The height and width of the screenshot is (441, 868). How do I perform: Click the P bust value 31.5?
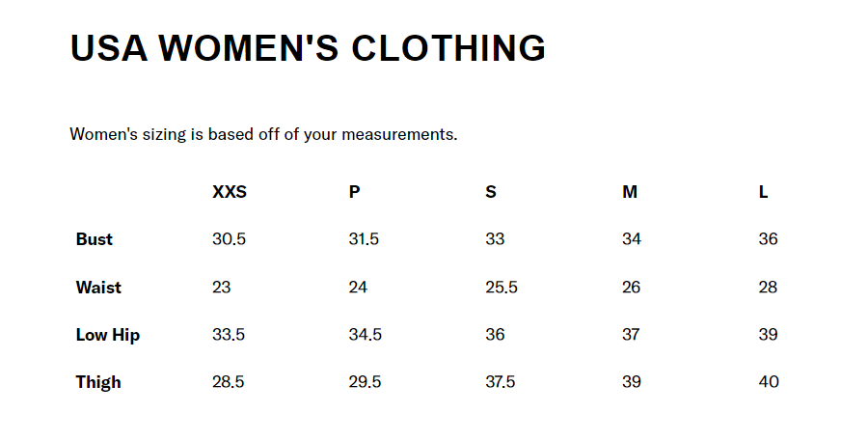point(364,239)
